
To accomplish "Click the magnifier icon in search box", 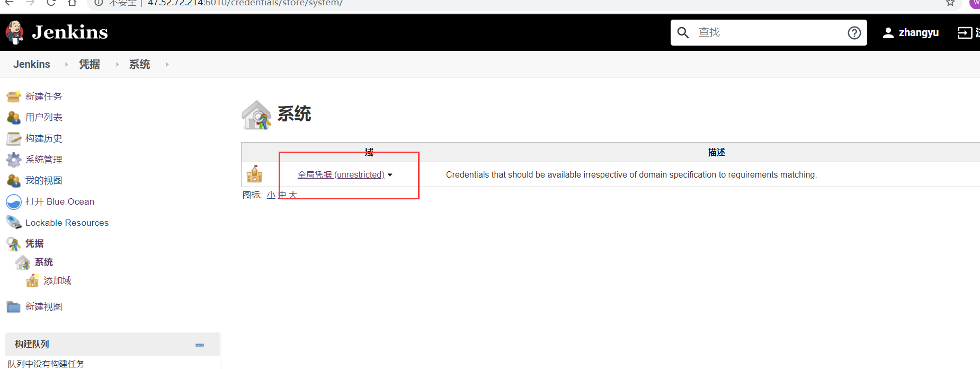I will point(683,33).
